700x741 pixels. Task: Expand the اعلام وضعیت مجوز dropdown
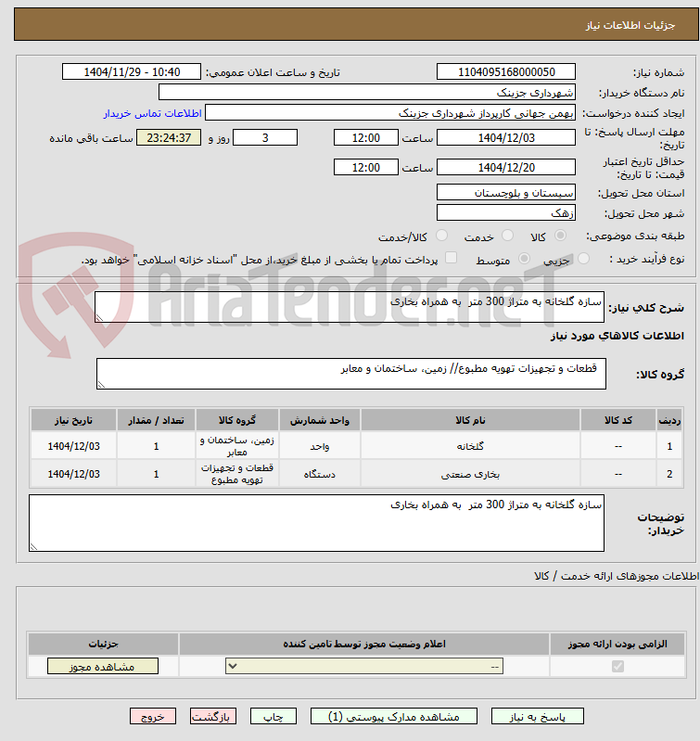pos(364,666)
